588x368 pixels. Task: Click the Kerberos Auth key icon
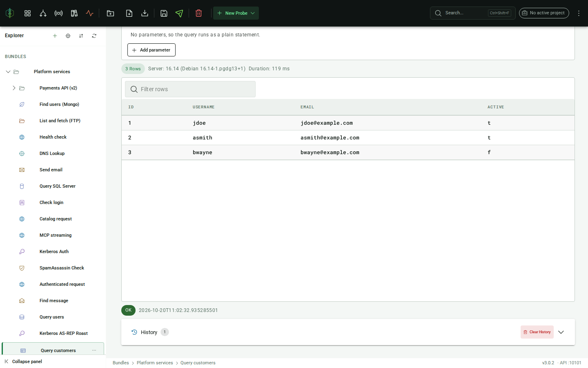[22, 251]
